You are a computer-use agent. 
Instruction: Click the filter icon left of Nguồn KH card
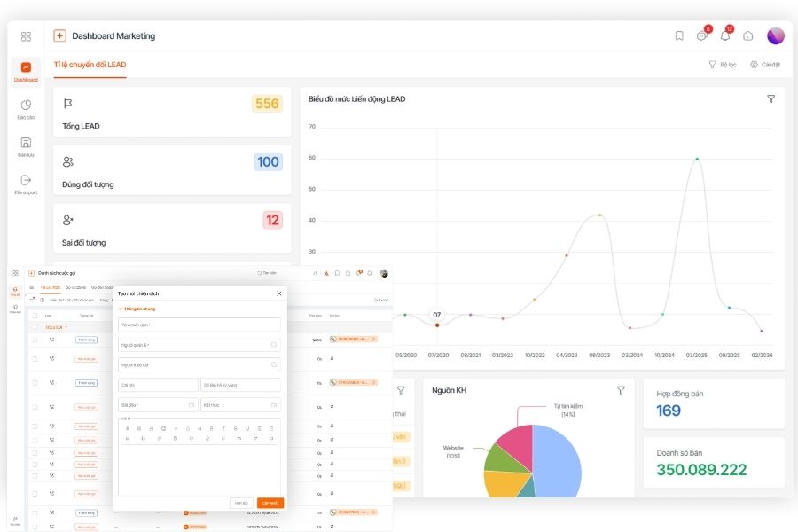[401, 390]
